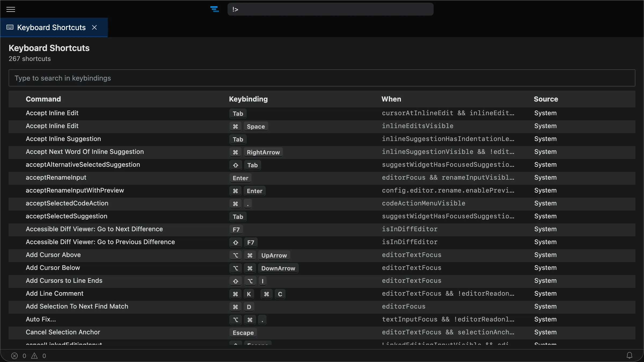Click the errors icon in status bar
The width and height of the screenshot is (644, 362).
tap(14, 356)
